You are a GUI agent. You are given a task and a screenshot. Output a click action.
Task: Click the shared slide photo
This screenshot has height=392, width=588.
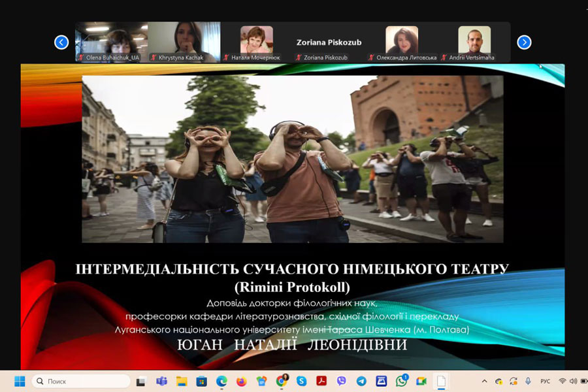click(x=293, y=159)
